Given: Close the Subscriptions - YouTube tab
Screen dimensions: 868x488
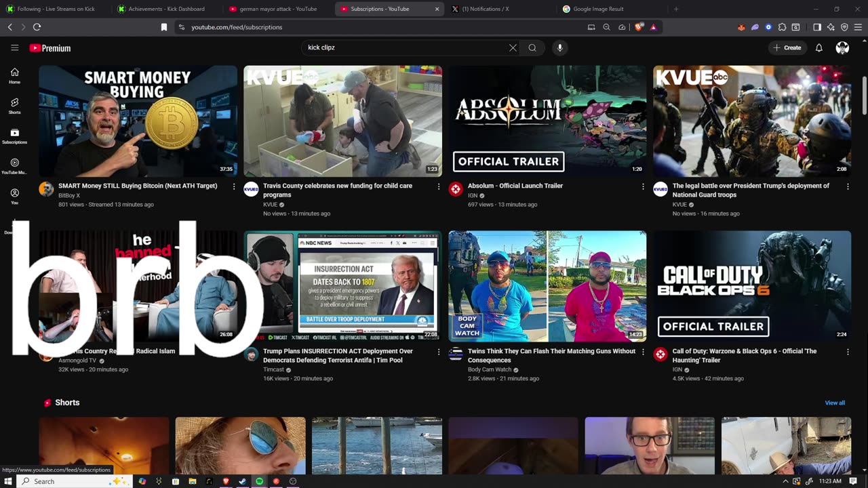Looking at the screenshot, I should 437,9.
